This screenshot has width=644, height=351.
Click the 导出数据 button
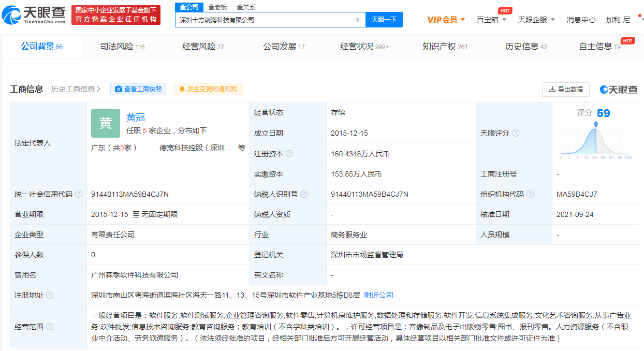[x=566, y=89]
